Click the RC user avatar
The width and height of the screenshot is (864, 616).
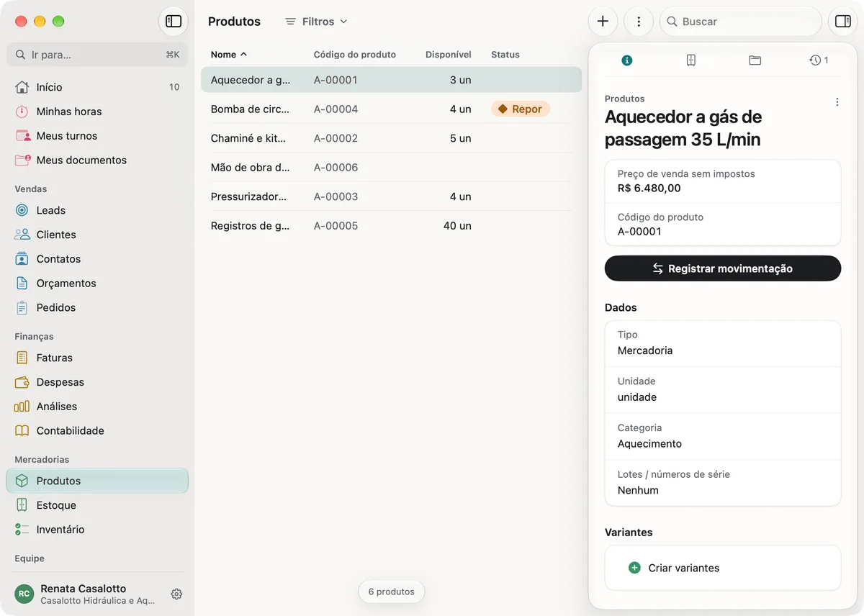24,594
